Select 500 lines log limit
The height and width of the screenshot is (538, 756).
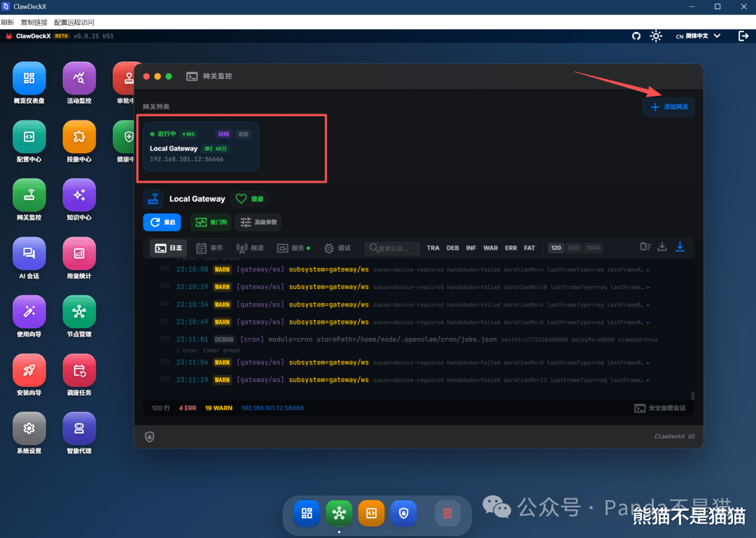(573, 248)
